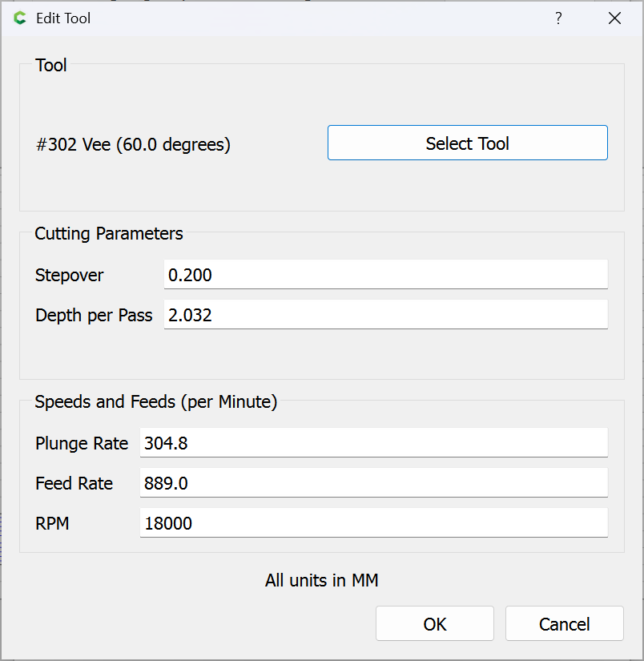Screen dimensions: 644x661
Task: Close the Edit Tool dialog
Action: coord(614,18)
